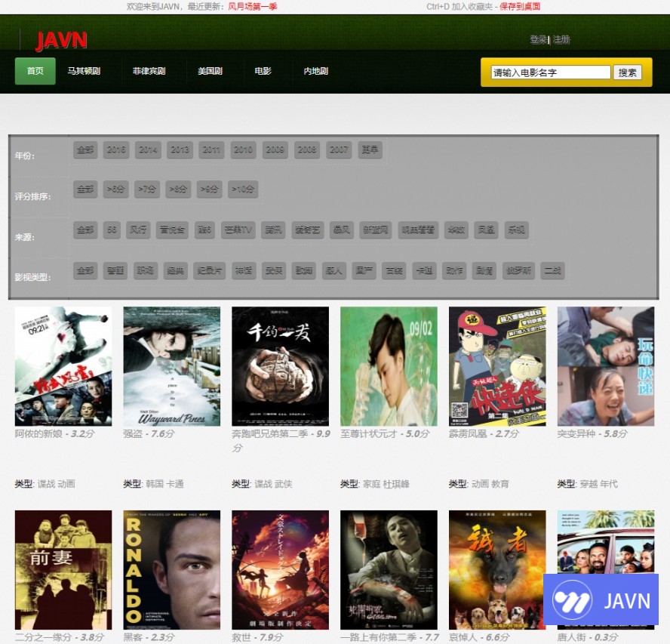This screenshot has height=644, width=670.
Task: Open the 救世 anime poster thumbnail
Action: click(x=281, y=569)
